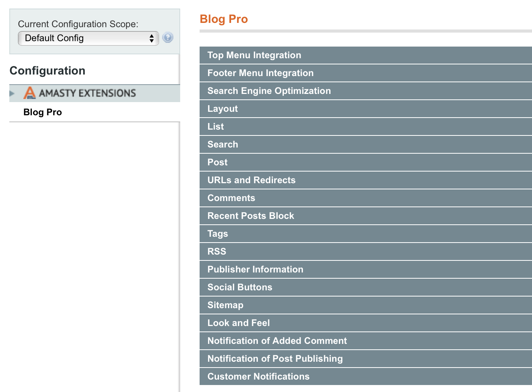
Task: Open the Recent Posts Block section
Action: (251, 216)
